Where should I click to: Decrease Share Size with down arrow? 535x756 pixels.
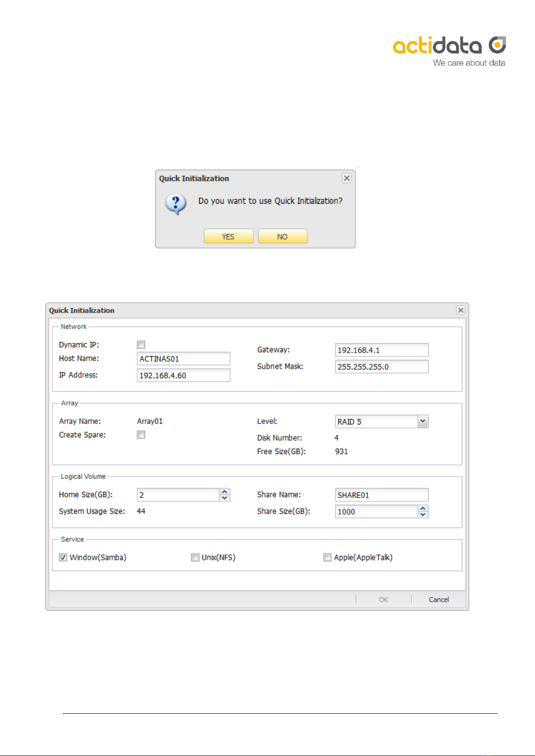point(423,515)
